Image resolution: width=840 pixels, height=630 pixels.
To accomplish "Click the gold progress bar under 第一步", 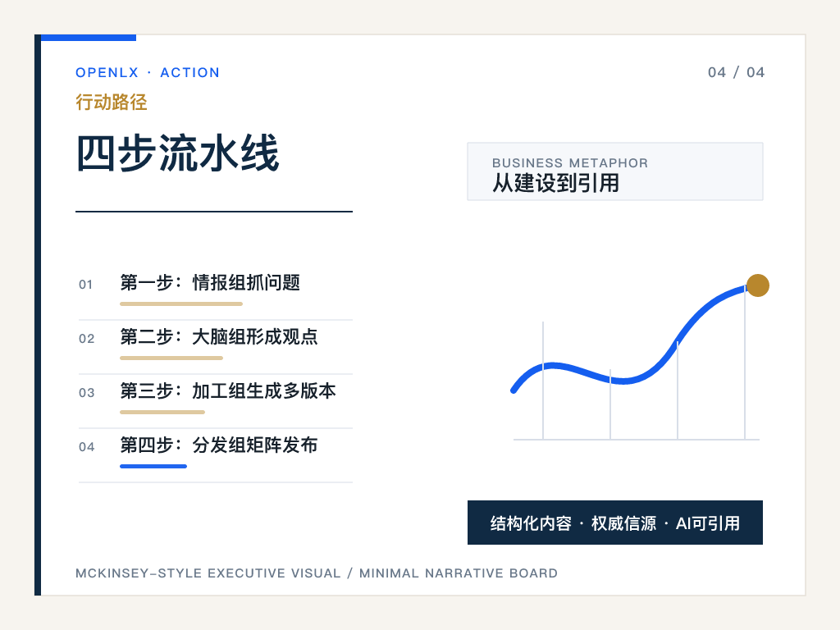I will click(181, 304).
